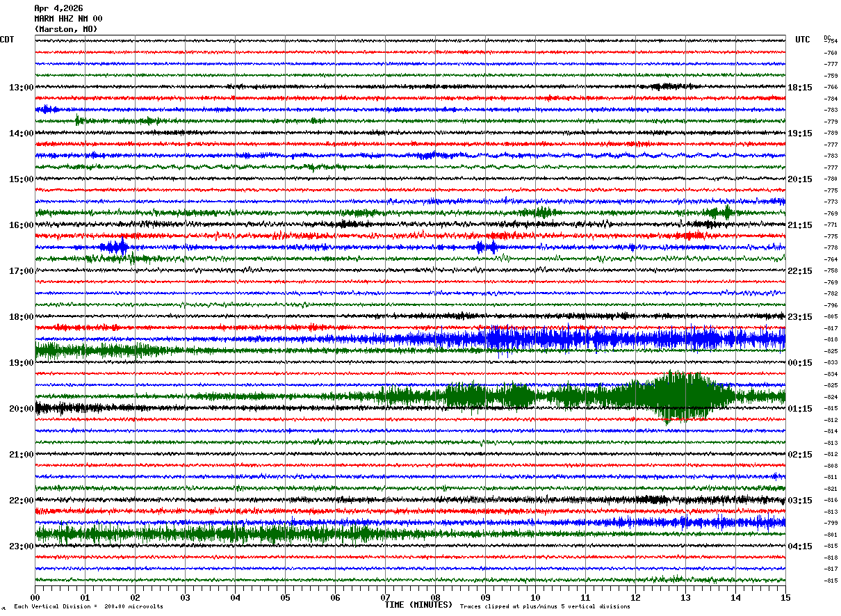Viewport: 841px width, 616px height.
Task: Click the 19:15 UTC time label
Action: click(x=800, y=133)
